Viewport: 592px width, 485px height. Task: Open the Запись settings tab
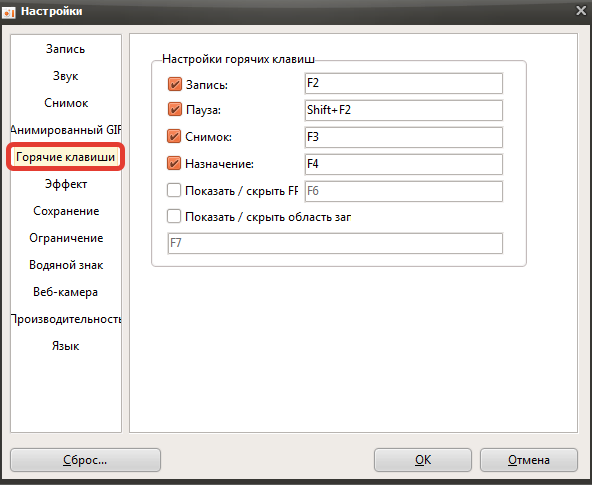click(x=66, y=49)
